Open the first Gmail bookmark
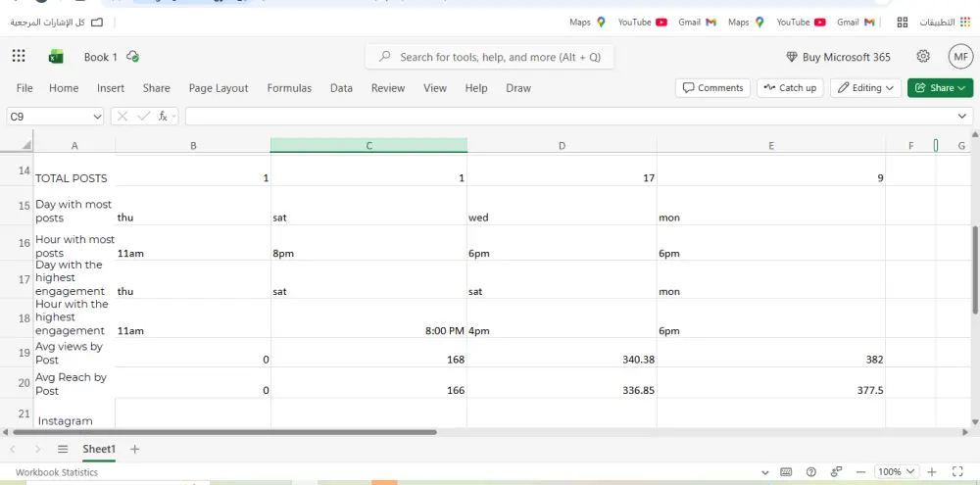The width and height of the screenshot is (980, 485). (x=857, y=22)
